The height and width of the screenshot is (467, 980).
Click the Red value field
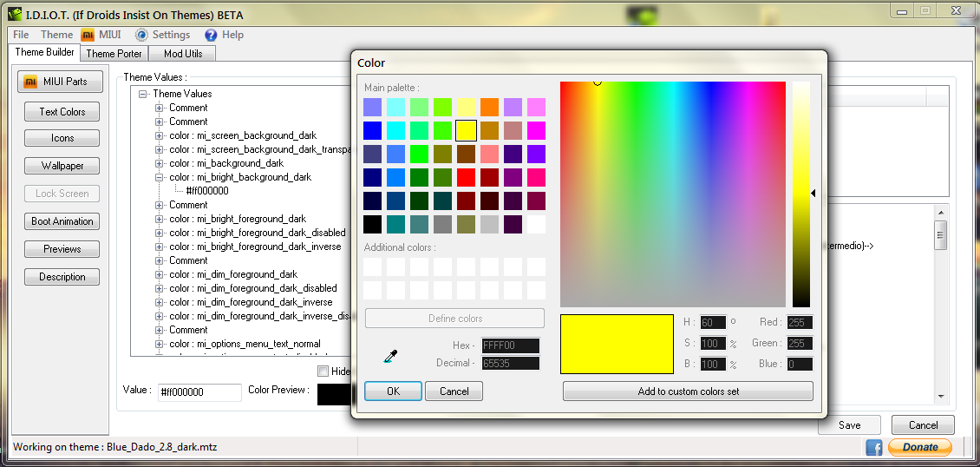[x=800, y=323]
